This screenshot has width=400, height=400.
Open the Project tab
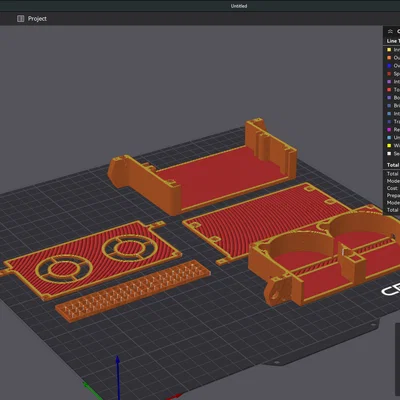[37, 19]
